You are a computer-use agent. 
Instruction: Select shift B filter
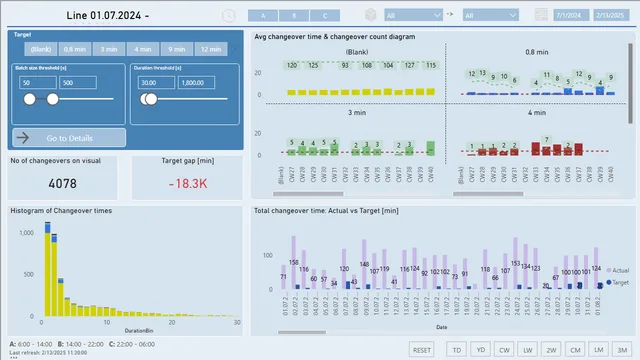click(294, 16)
